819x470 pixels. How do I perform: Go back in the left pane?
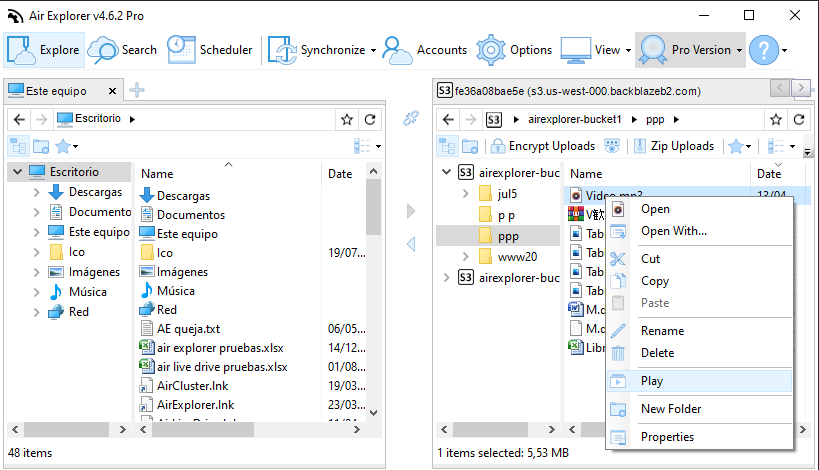pos(19,120)
